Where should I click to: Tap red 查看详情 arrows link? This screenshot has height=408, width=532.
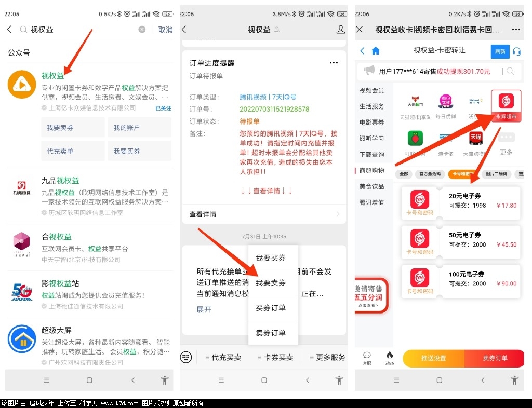(x=267, y=191)
